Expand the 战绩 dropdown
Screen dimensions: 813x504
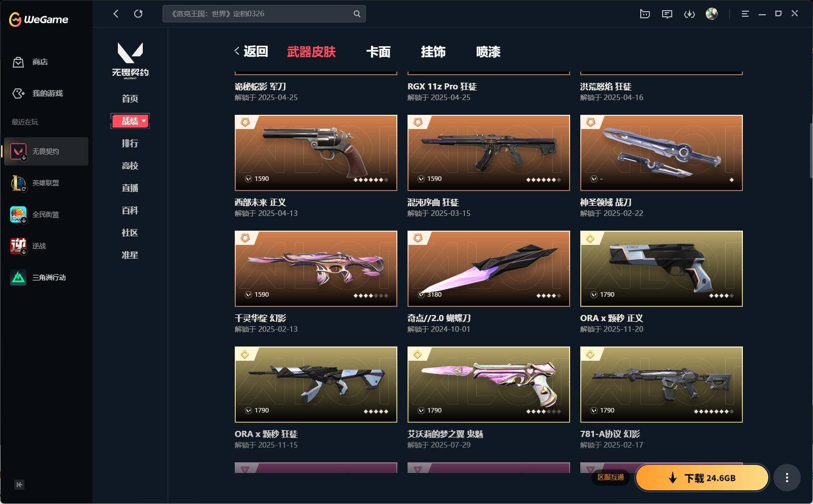point(130,121)
